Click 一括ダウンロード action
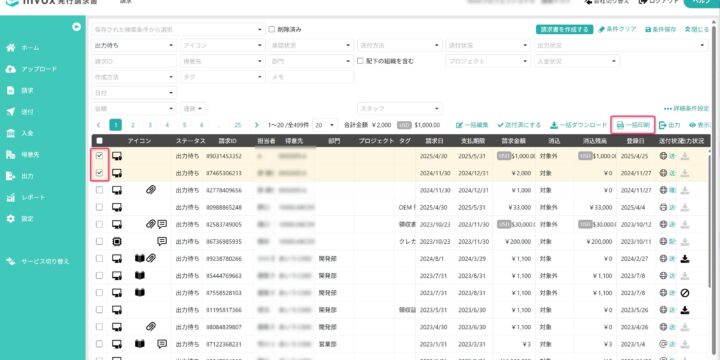The image size is (720, 360). [579, 125]
